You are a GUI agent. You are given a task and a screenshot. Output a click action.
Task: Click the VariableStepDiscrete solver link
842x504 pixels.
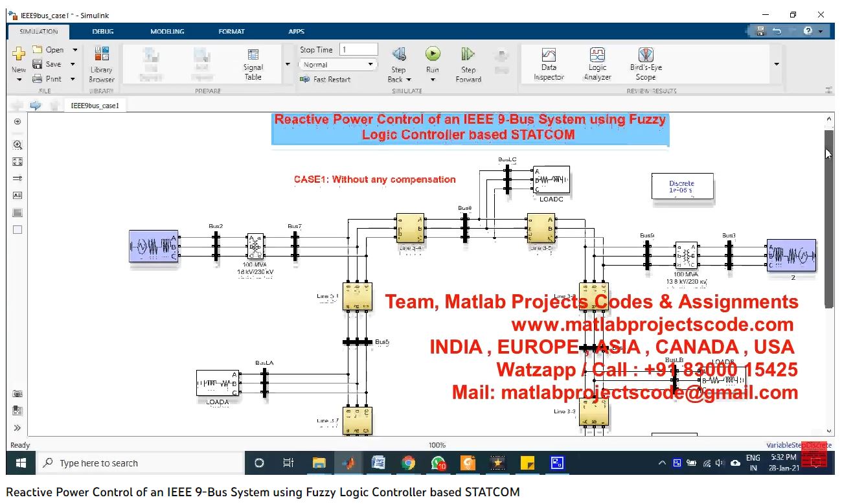pyautogui.click(x=798, y=445)
